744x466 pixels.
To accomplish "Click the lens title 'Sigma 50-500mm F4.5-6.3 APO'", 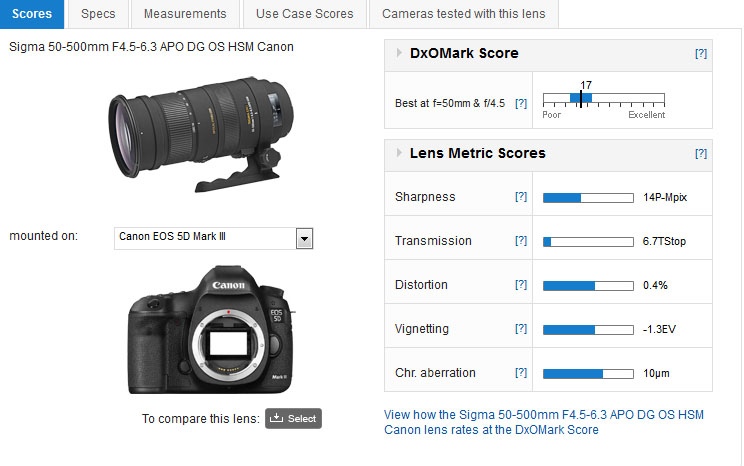I will pos(151,47).
